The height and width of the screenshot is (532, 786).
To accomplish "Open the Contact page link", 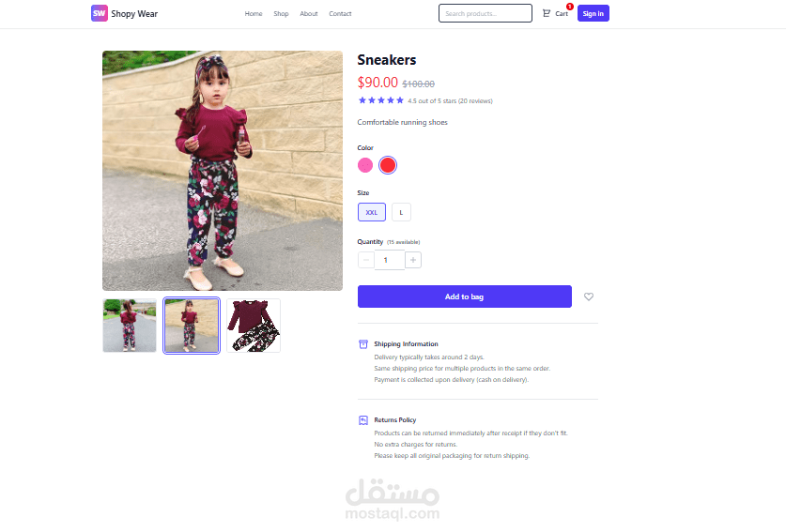I will 340,13.
